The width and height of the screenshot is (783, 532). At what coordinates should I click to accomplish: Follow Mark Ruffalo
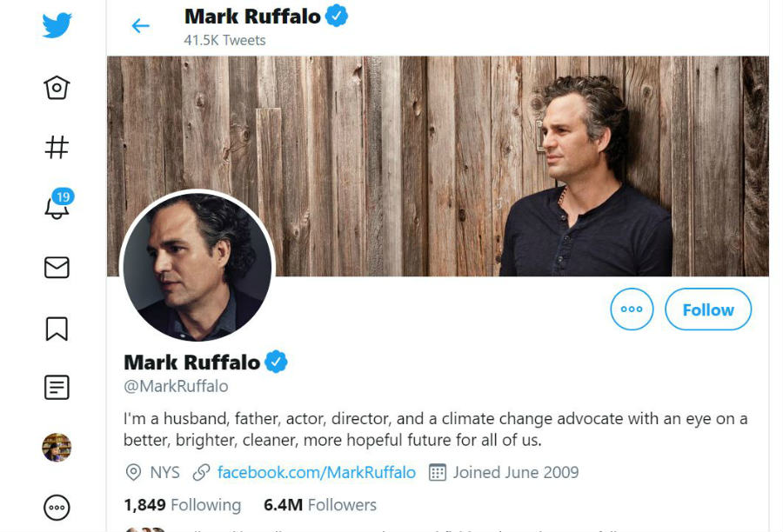pos(707,309)
